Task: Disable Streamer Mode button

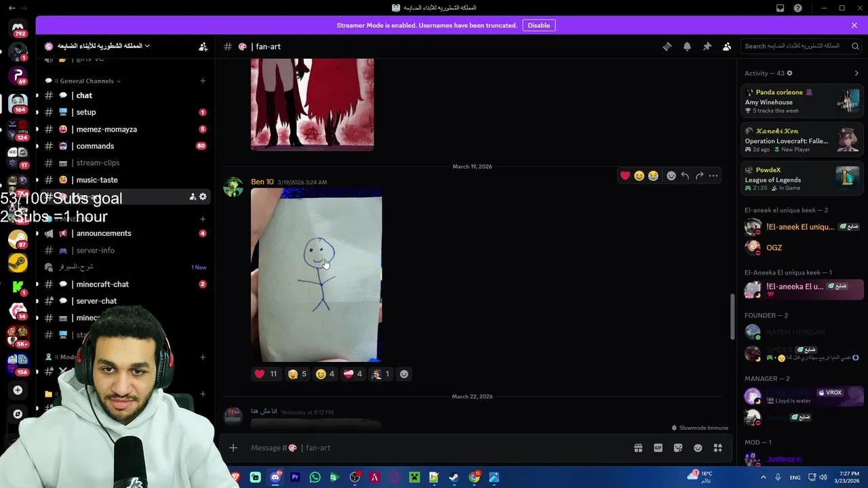Action: click(x=539, y=25)
